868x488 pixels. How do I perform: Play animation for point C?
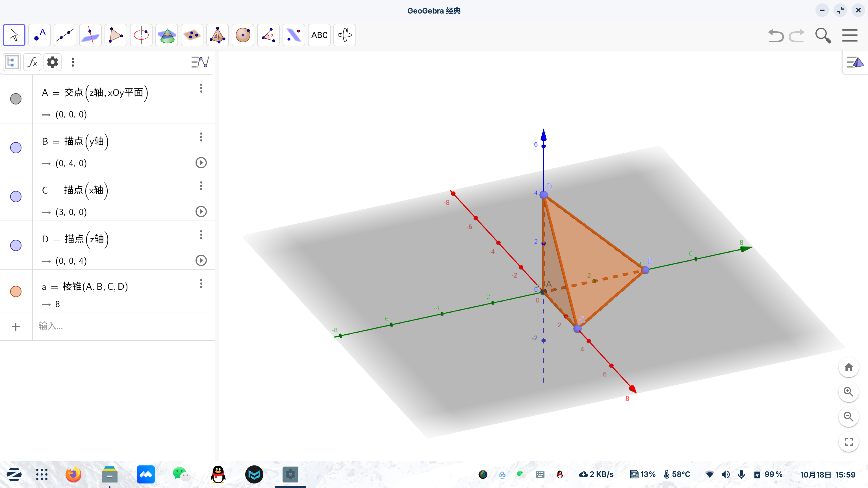(x=201, y=212)
